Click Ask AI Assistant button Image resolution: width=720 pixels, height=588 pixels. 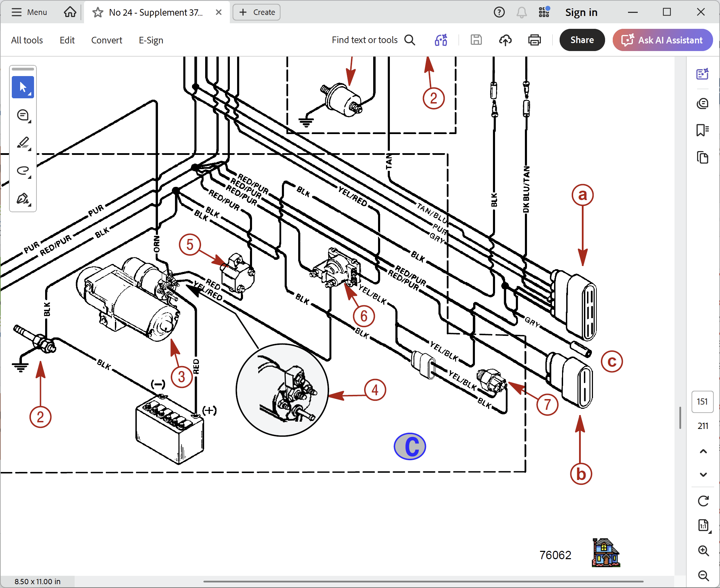point(663,40)
